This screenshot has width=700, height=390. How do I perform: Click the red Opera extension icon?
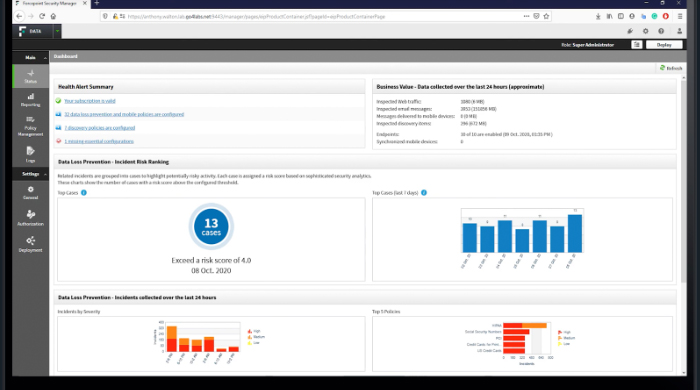click(x=666, y=16)
